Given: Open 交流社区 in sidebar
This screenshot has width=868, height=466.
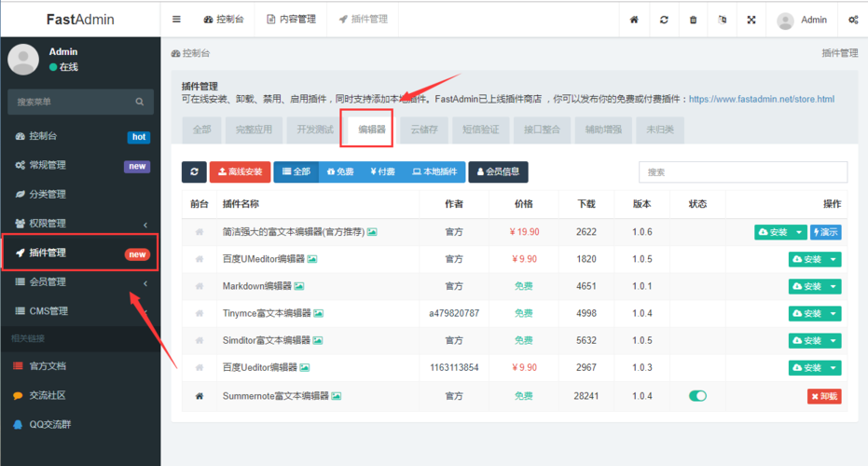Looking at the screenshot, I should click(48, 395).
